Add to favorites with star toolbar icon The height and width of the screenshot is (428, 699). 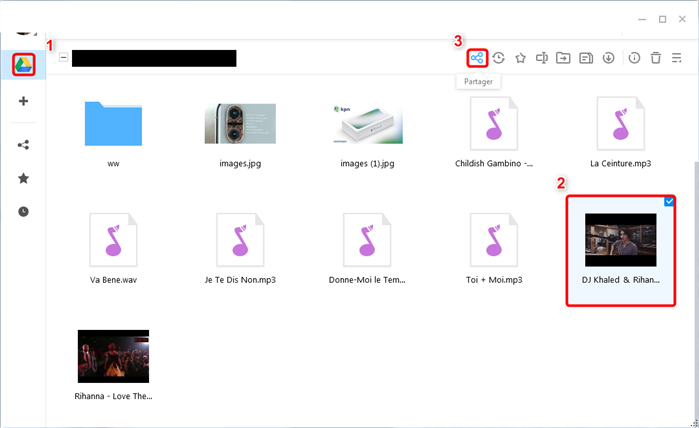pyautogui.click(x=520, y=58)
